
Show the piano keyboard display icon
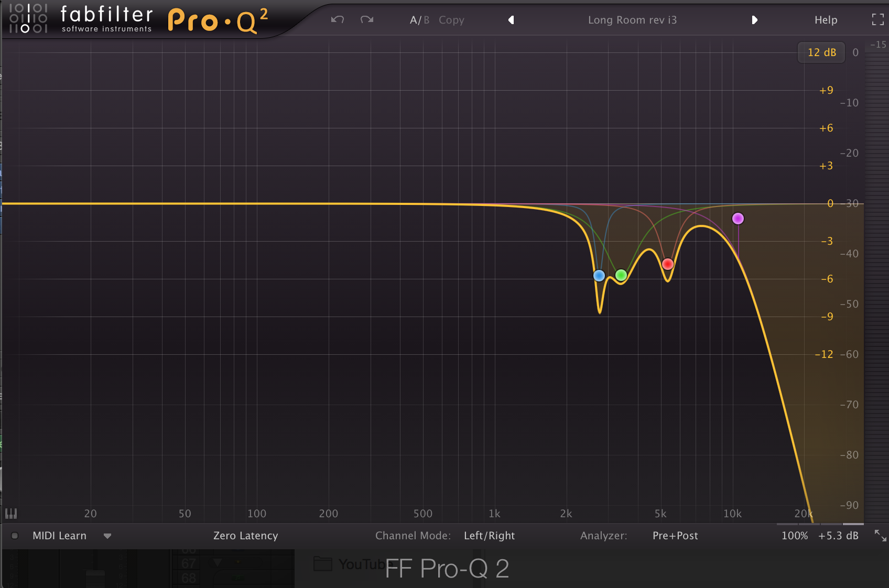tap(11, 514)
